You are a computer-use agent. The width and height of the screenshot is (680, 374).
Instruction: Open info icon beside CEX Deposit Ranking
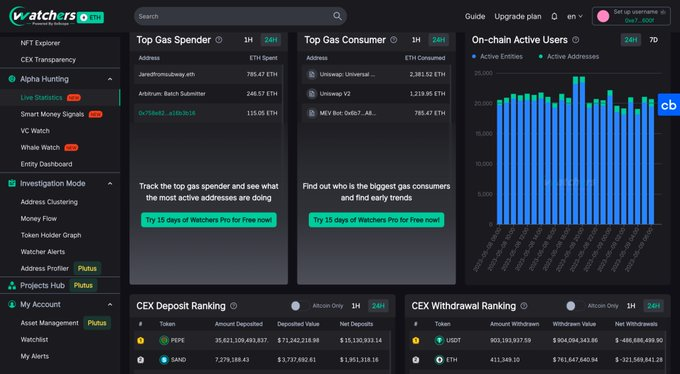tap(234, 306)
